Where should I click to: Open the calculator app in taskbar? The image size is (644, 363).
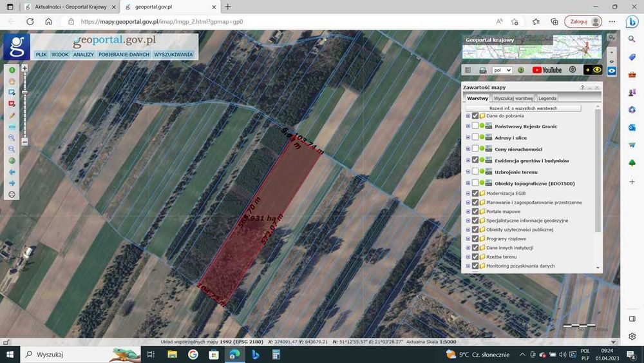[x=276, y=355]
